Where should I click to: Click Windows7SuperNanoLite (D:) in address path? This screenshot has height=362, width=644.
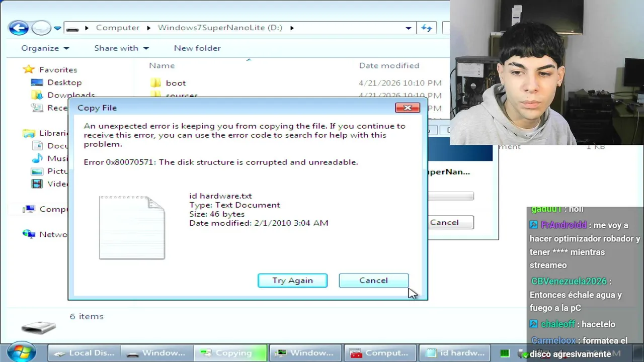(220, 28)
